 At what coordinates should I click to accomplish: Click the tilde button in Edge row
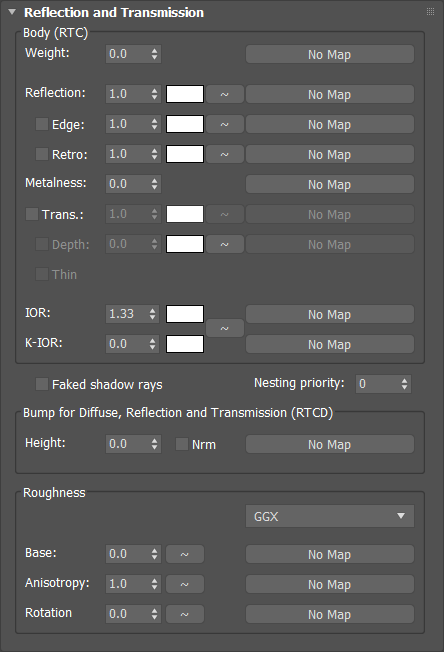[x=224, y=124]
